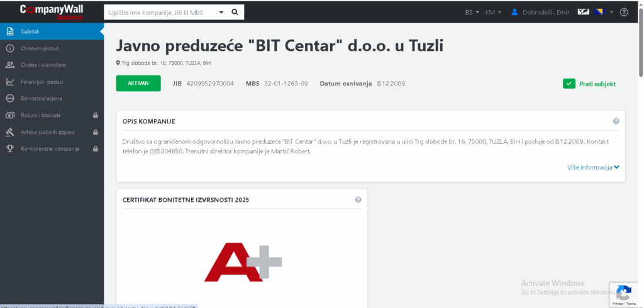Open help via the question mark icon in header
Viewport: 644px width, 308px height.
(x=624, y=12)
